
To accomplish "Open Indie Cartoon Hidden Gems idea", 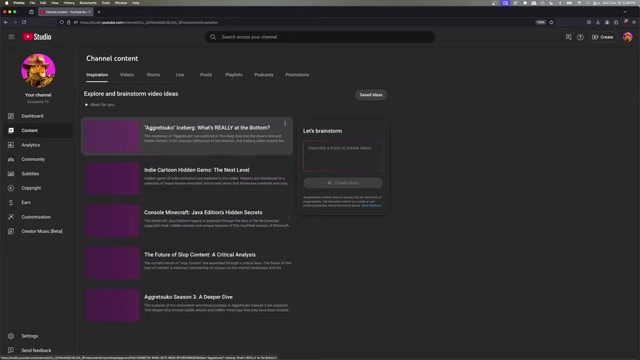I will point(196,170).
